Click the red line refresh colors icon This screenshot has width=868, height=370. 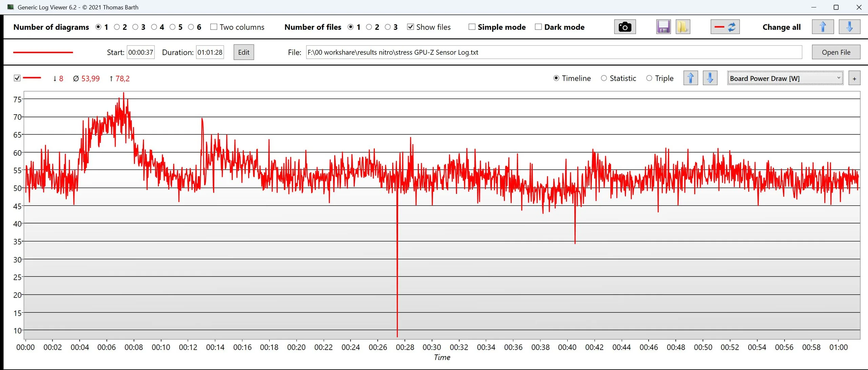725,27
